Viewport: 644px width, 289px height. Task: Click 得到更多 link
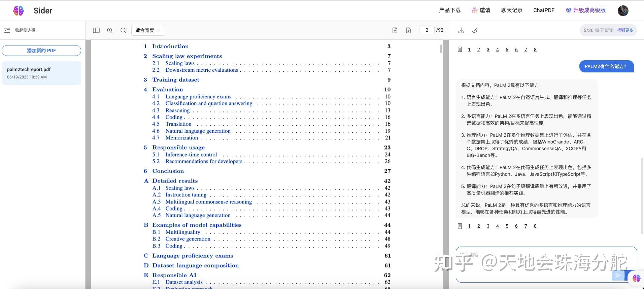click(x=625, y=30)
